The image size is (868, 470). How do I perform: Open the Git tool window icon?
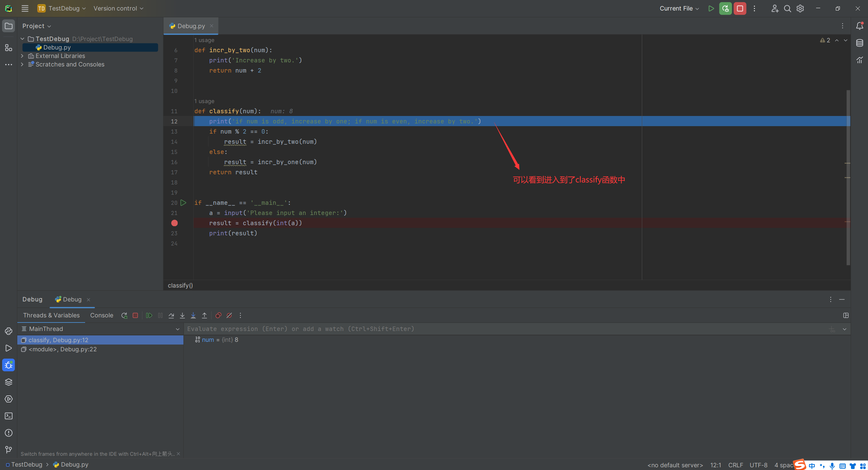pos(8,450)
